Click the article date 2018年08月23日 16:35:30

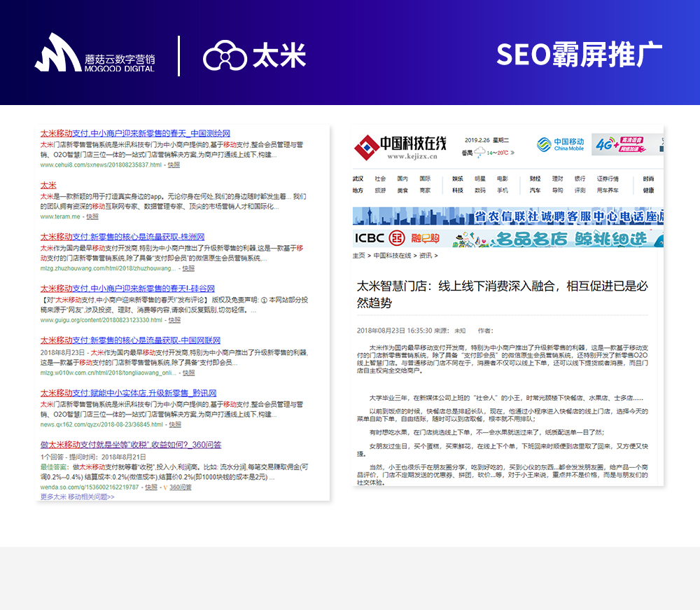[x=395, y=331]
